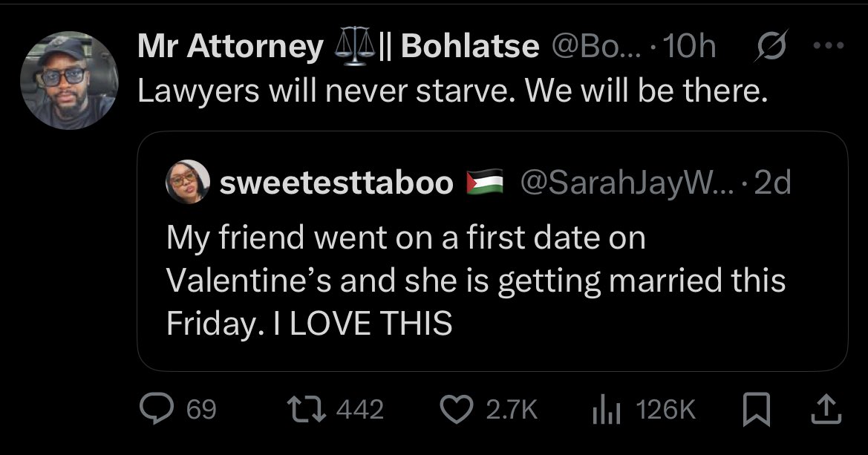Screen dimensions: 868x455
Task: Click the 442 reposts count
Action: pos(360,410)
